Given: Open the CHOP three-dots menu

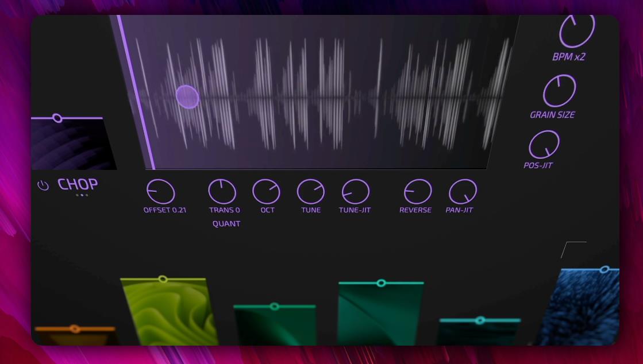Looking at the screenshot, I should click(x=82, y=195).
